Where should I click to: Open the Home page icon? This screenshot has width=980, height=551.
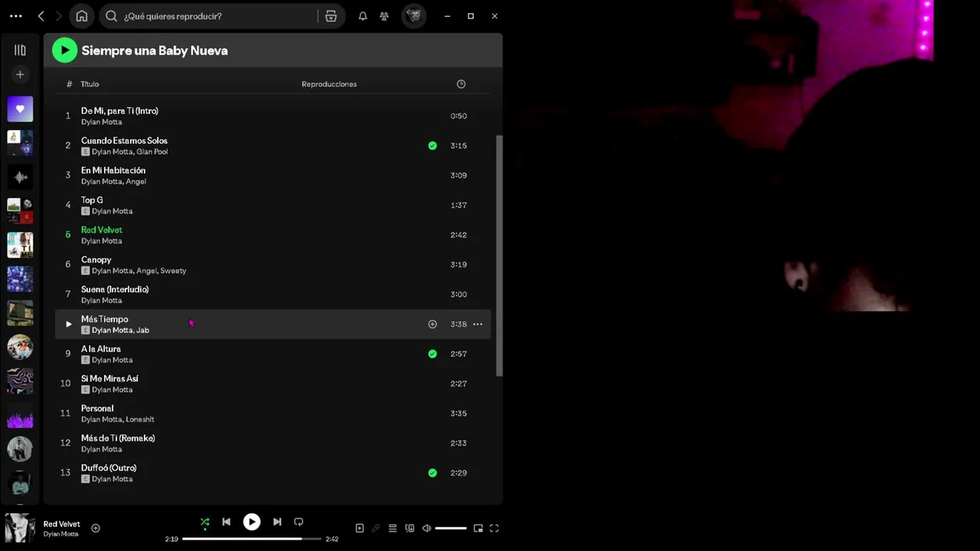coord(82,16)
